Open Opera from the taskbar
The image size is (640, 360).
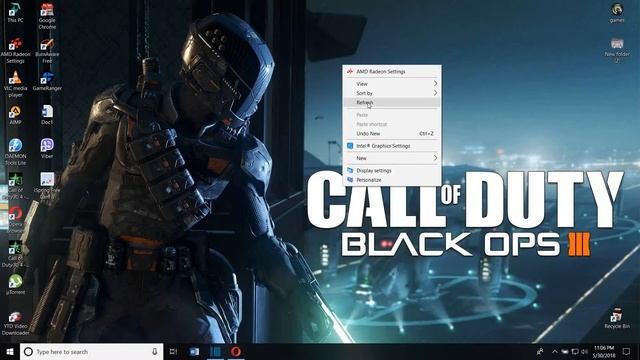point(236,351)
